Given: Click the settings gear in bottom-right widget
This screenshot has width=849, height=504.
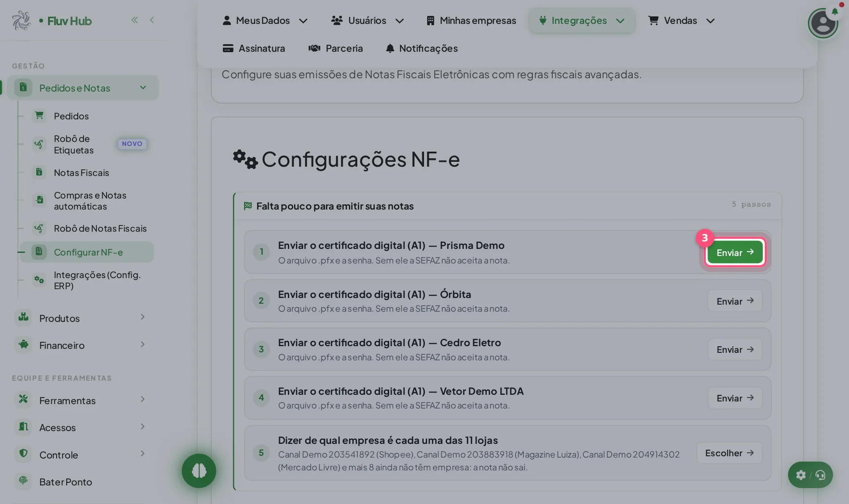Looking at the screenshot, I should [x=801, y=475].
